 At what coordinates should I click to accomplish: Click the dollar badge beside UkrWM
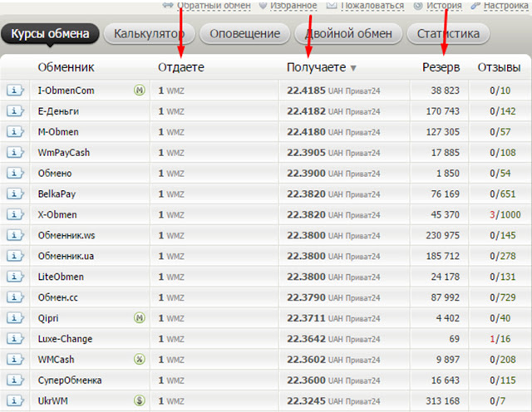pos(140,400)
